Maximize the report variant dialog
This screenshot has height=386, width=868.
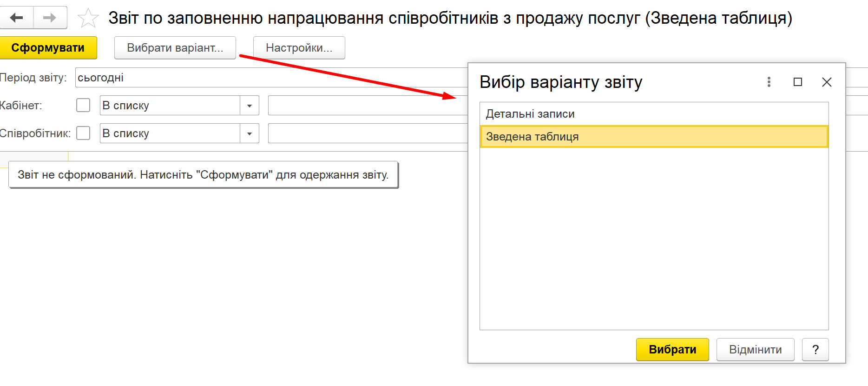(798, 82)
